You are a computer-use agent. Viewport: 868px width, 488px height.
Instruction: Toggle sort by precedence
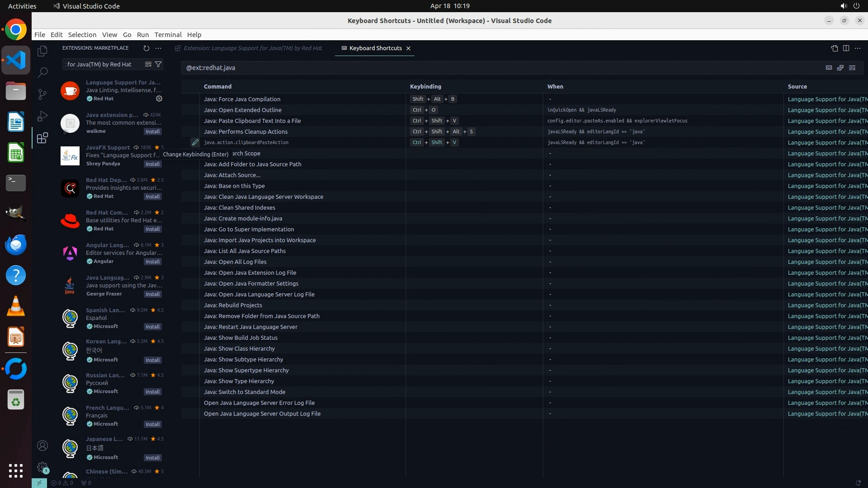840,68
